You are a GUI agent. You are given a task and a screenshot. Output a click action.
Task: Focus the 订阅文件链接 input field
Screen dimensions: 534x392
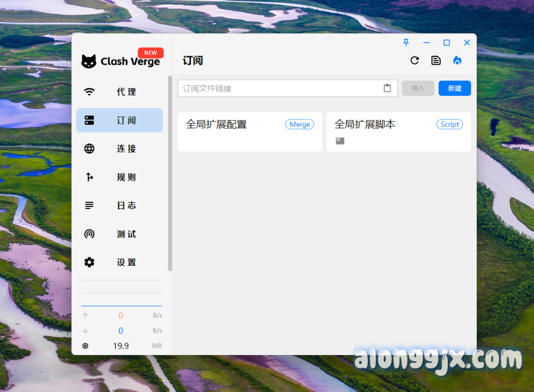[279, 88]
